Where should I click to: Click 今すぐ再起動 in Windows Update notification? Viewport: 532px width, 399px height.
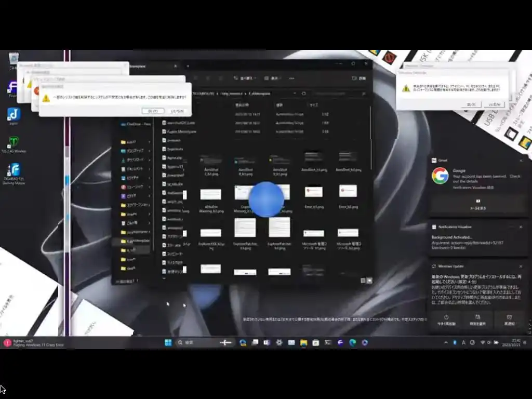coord(446,320)
